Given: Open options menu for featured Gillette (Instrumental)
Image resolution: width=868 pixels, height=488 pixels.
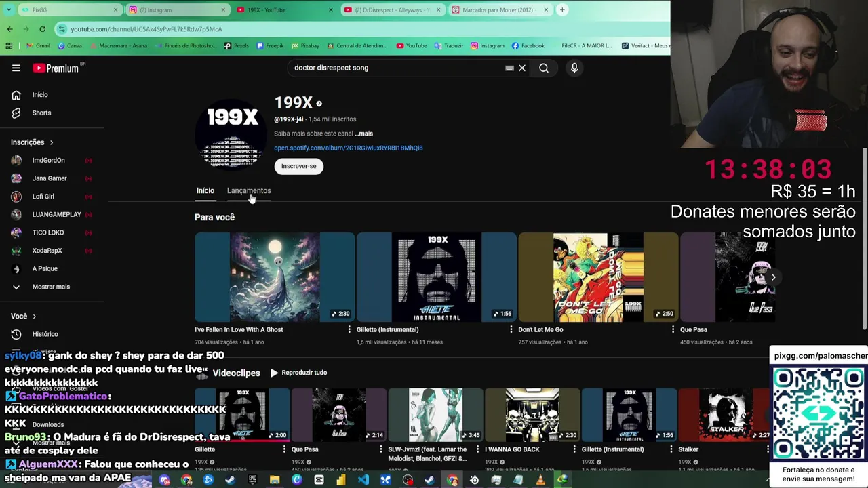Looking at the screenshot, I should coord(511,329).
